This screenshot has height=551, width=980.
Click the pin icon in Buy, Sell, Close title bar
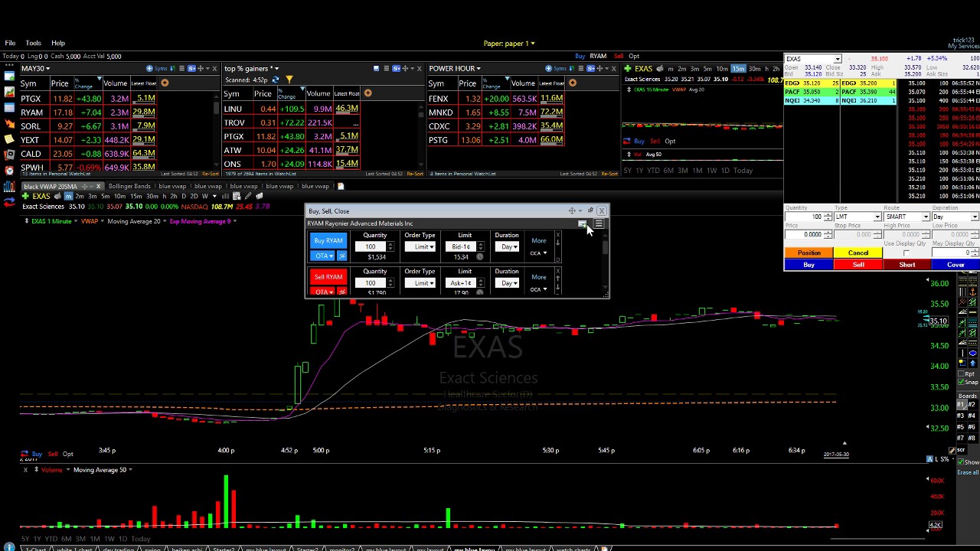point(590,210)
